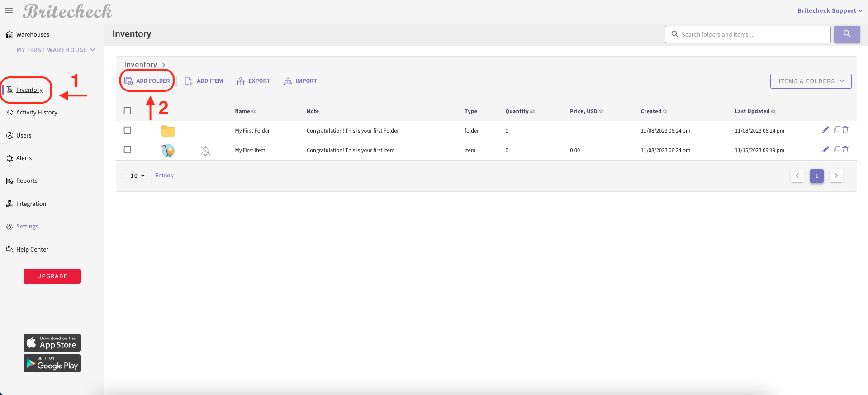Open Settings in the sidebar

tap(27, 227)
